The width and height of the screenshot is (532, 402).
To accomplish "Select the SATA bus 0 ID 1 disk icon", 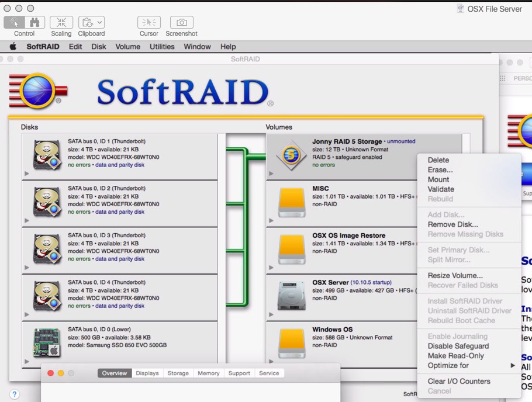I will (x=47, y=155).
